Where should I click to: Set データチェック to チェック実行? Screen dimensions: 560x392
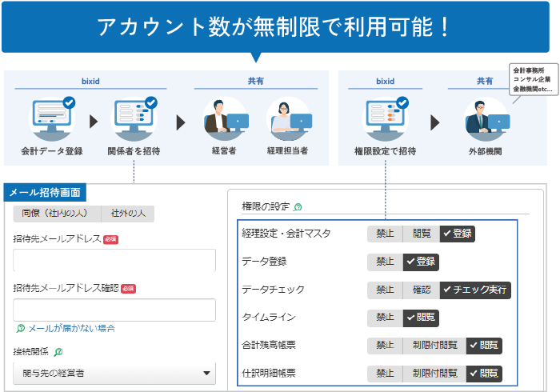coord(475,290)
